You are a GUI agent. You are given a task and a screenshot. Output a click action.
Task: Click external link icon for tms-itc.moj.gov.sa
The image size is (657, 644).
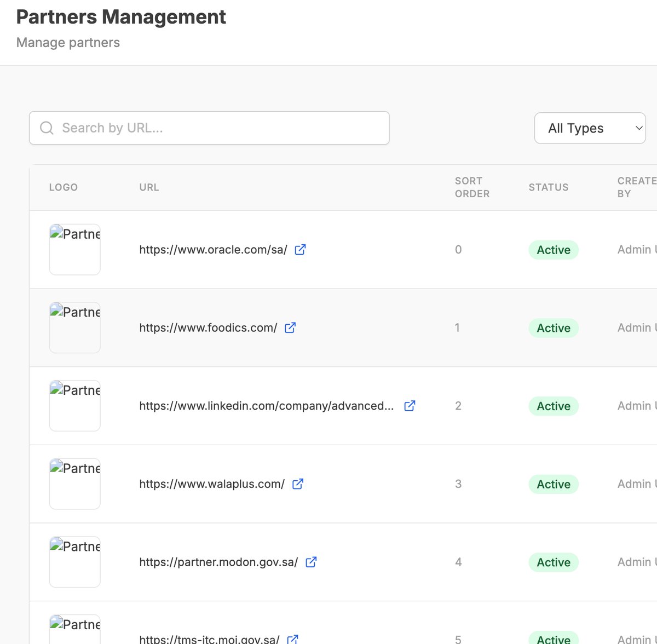point(293,639)
